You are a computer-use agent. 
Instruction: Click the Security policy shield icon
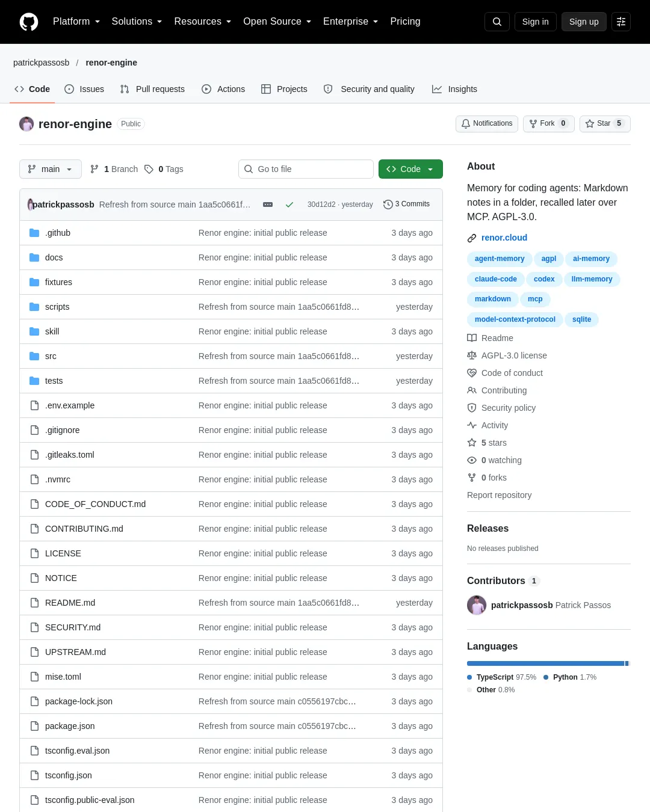[472, 408]
